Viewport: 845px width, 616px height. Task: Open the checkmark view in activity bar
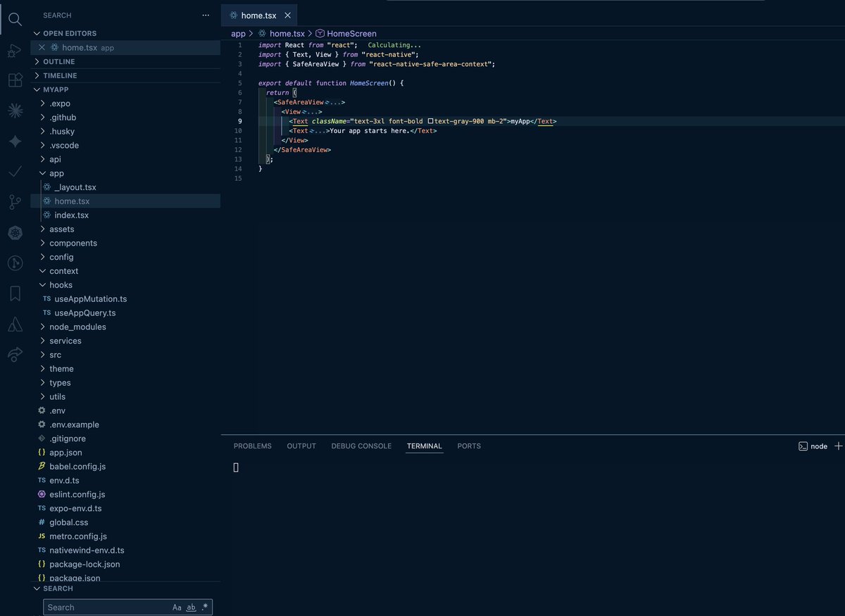pyautogui.click(x=15, y=172)
